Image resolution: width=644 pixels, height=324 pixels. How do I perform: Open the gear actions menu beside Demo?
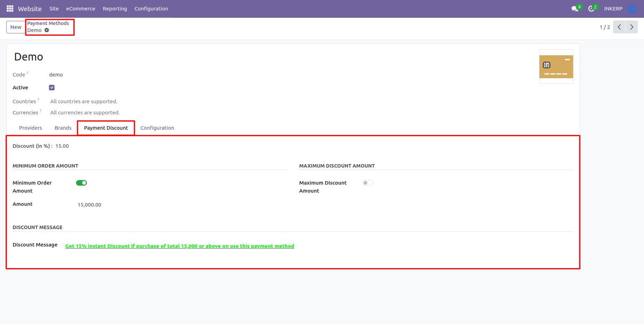(47, 30)
